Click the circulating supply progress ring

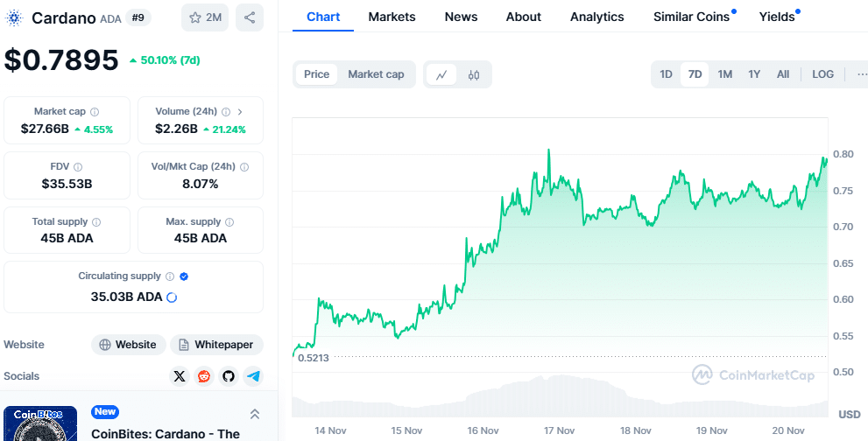click(172, 297)
